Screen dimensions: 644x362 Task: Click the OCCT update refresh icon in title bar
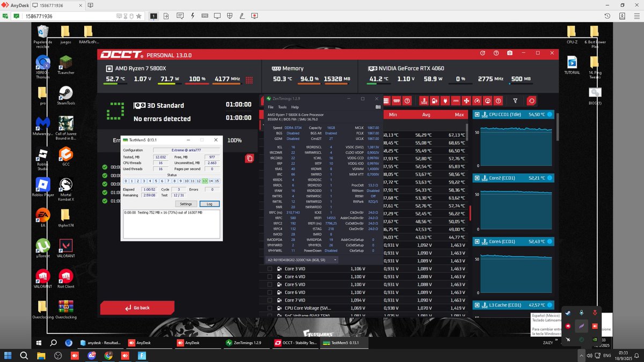point(482,53)
